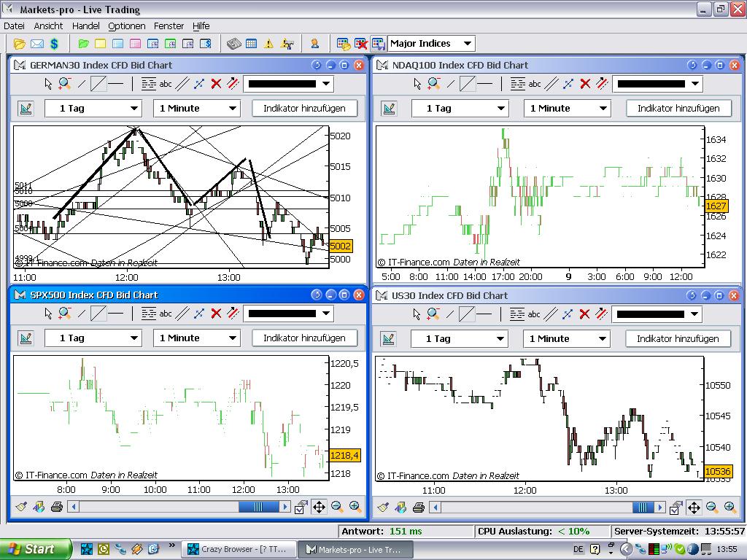Click the green dollar sign icon
This screenshot has height=560, width=747.
click(x=54, y=44)
